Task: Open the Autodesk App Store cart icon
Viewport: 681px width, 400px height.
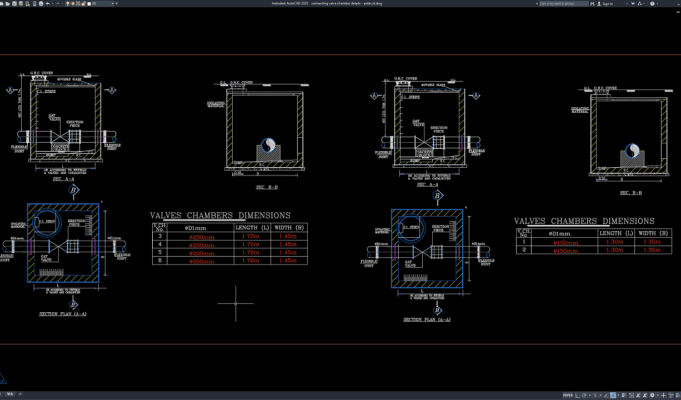Action: coord(633,3)
